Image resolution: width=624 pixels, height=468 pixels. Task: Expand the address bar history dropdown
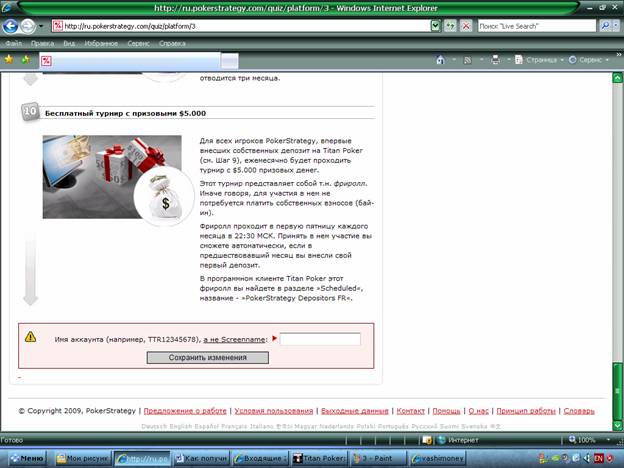click(x=435, y=26)
